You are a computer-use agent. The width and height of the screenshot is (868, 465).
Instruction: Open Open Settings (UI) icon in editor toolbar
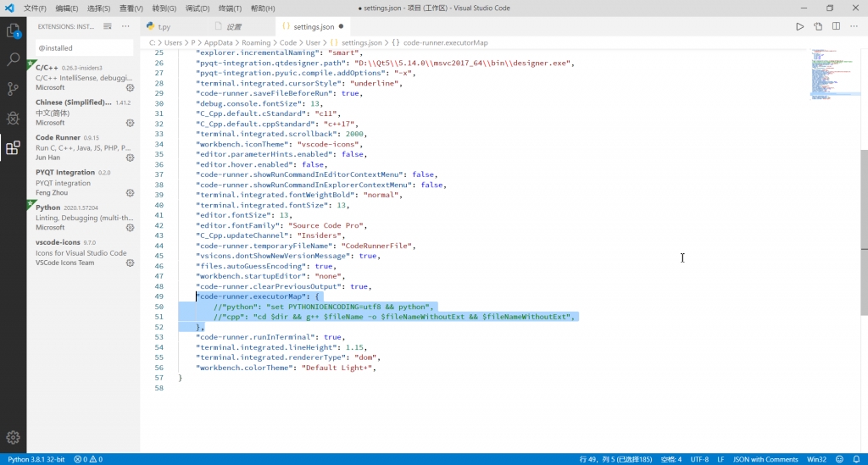click(818, 27)
